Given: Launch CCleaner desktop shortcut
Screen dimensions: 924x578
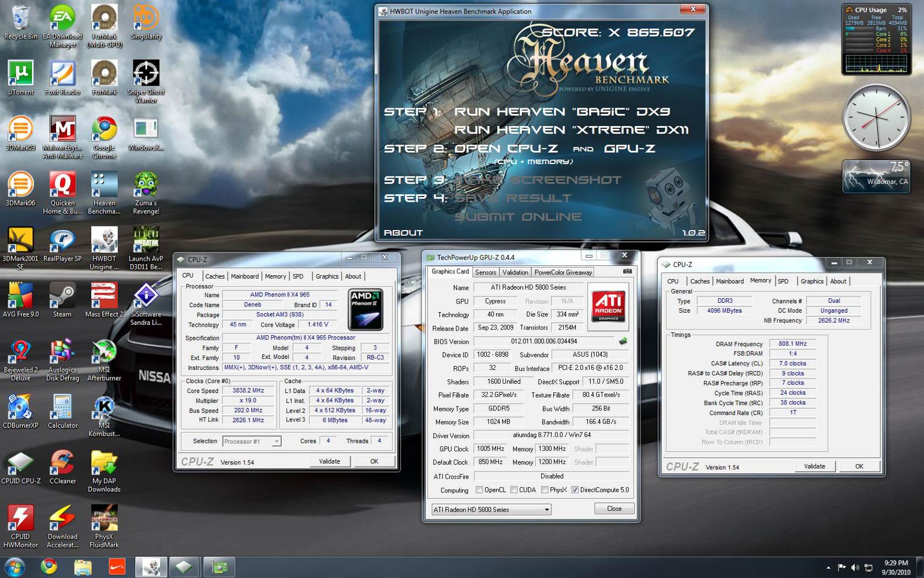Looking at the screenshot, I should tap(62, 466).
